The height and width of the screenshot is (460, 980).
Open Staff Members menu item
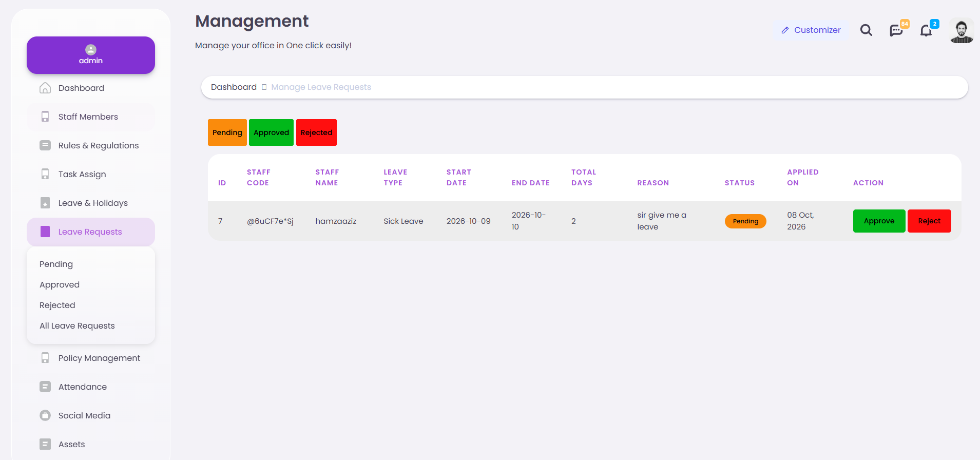[91, 117]
